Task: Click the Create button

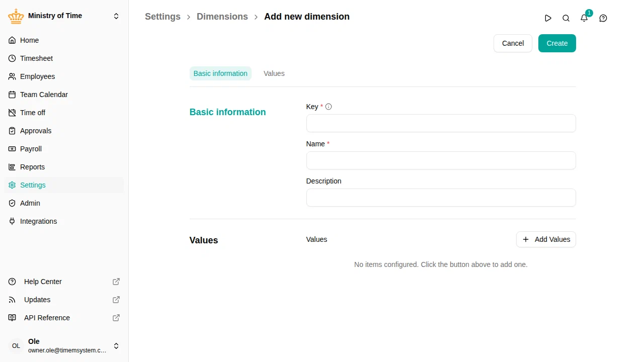Action: point(557,43)
